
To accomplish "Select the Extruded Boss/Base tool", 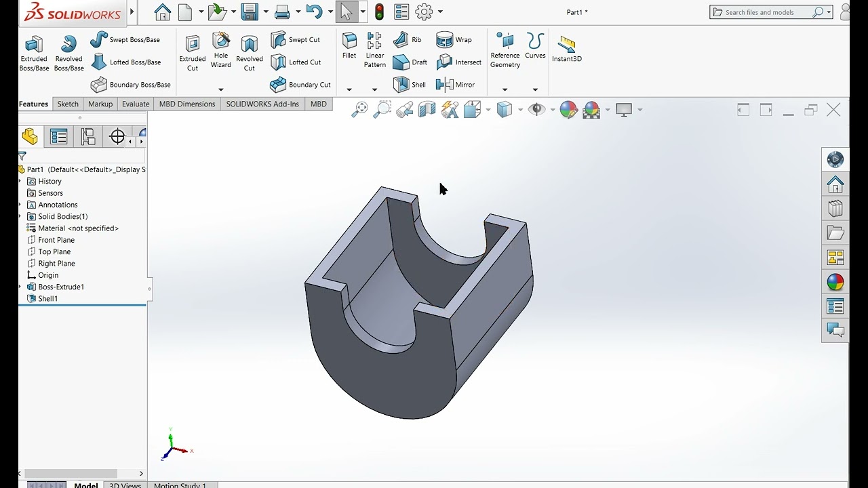I will point(34,54).
